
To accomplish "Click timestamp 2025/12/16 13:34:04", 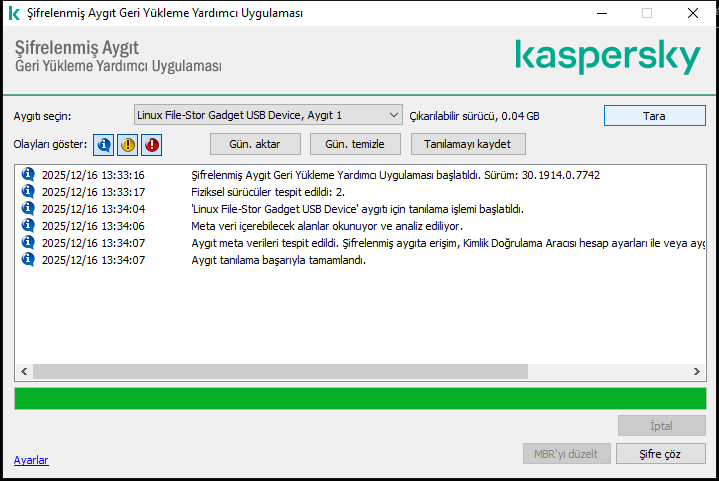I will (93, 210).
